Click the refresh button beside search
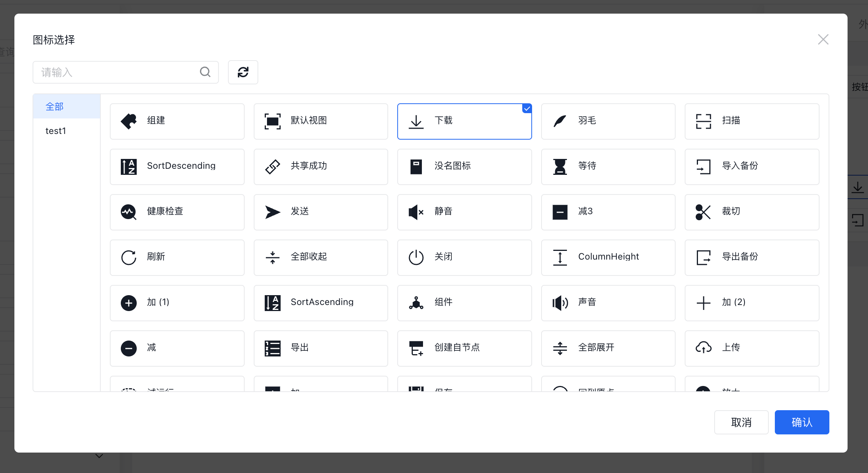Screen dimensions: 868x473 click(243, 72)
